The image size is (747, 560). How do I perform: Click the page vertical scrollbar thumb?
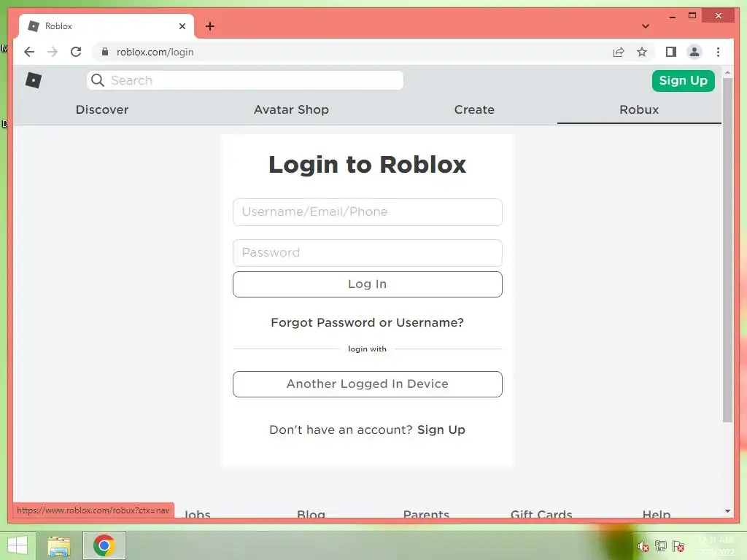[727, 250]
